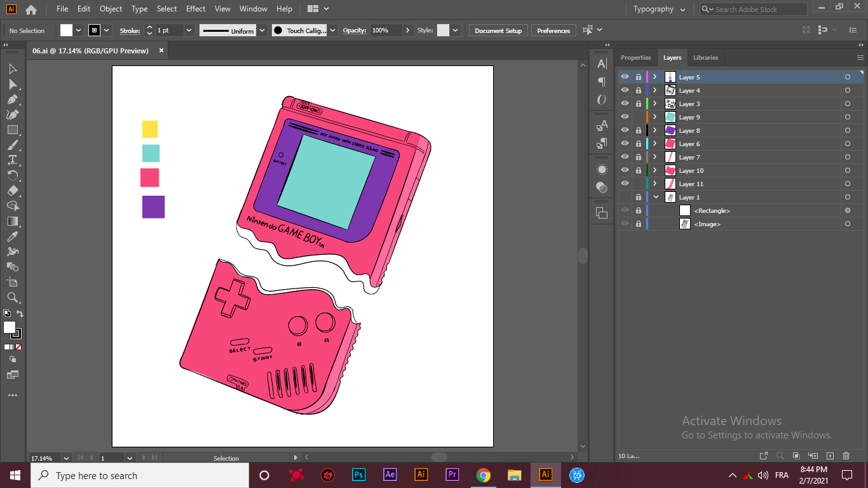Open zoom level dropdown at 17.14%
Screen dimensions: 868x488
pos(66,457)
